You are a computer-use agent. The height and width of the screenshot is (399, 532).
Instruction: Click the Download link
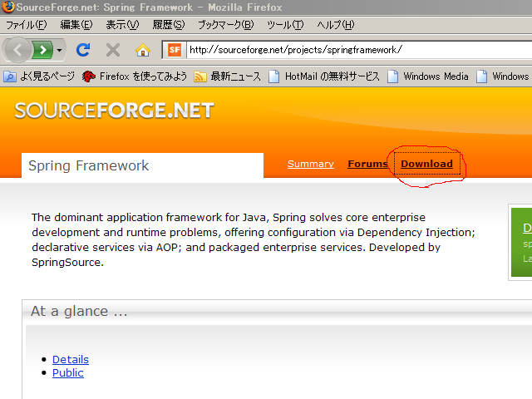(426, 164)
